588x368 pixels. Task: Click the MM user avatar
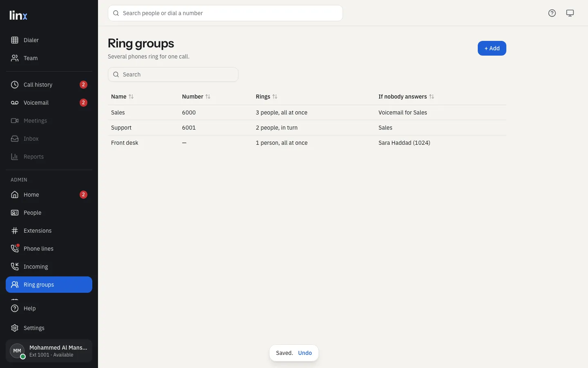(17, 351)
